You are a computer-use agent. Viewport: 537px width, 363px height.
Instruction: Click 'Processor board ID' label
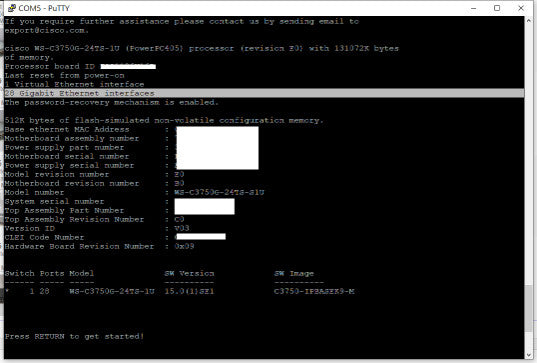(50, 66)
